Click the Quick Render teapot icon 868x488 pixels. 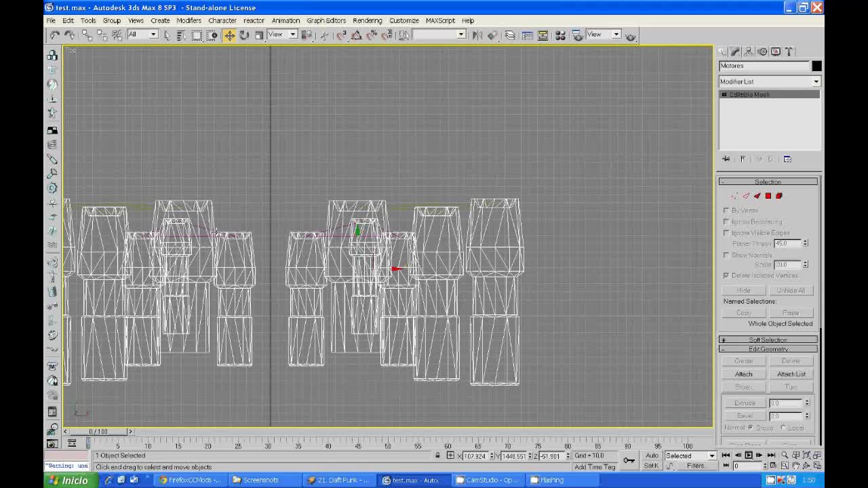click(x=631, y=35)
